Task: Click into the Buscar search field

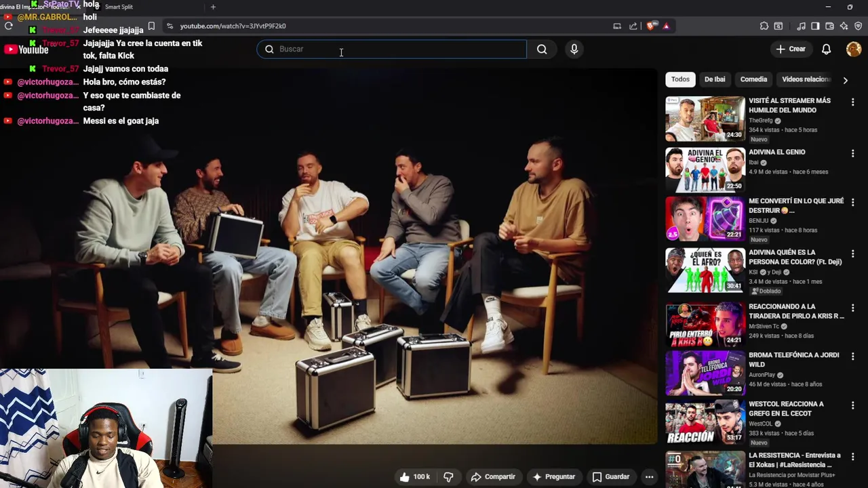Action: point(391,49)
